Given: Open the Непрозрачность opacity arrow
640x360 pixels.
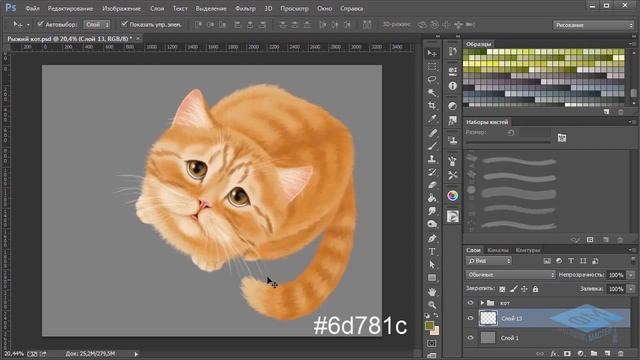Looking at the screenshot, I should 631,275.
